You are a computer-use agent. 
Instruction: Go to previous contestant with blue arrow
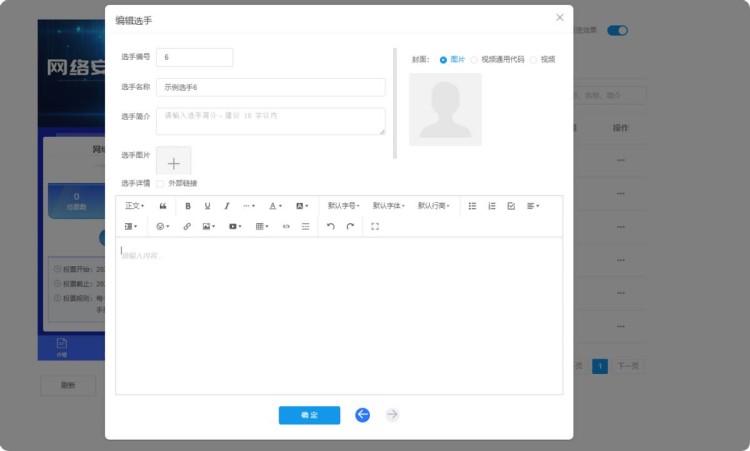(362, 415)
